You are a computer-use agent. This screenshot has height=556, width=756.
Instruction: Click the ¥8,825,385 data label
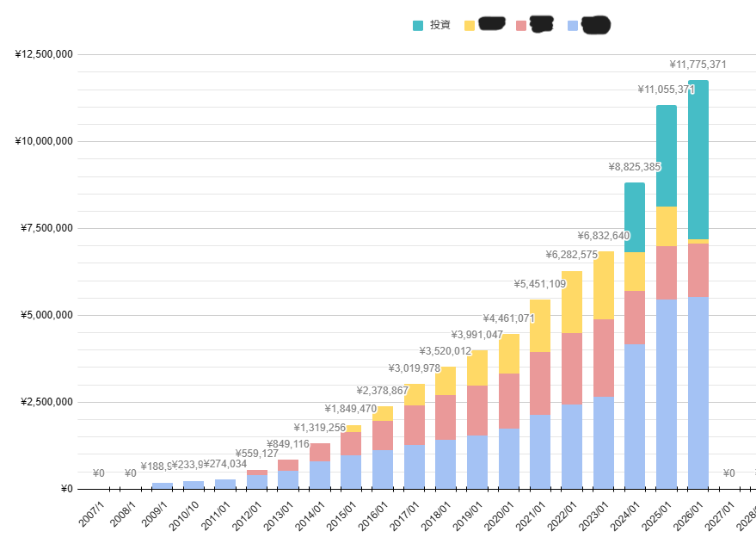coord(635,167)
